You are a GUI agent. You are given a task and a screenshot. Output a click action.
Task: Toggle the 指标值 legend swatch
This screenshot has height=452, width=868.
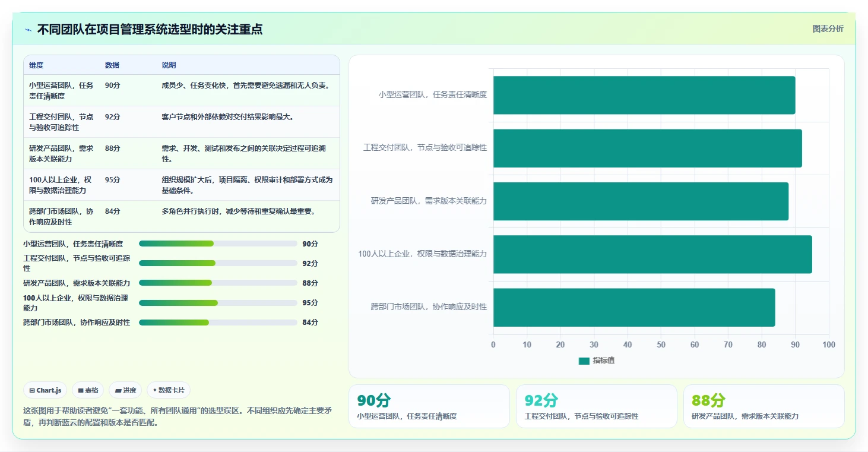(x=584, y=361)
